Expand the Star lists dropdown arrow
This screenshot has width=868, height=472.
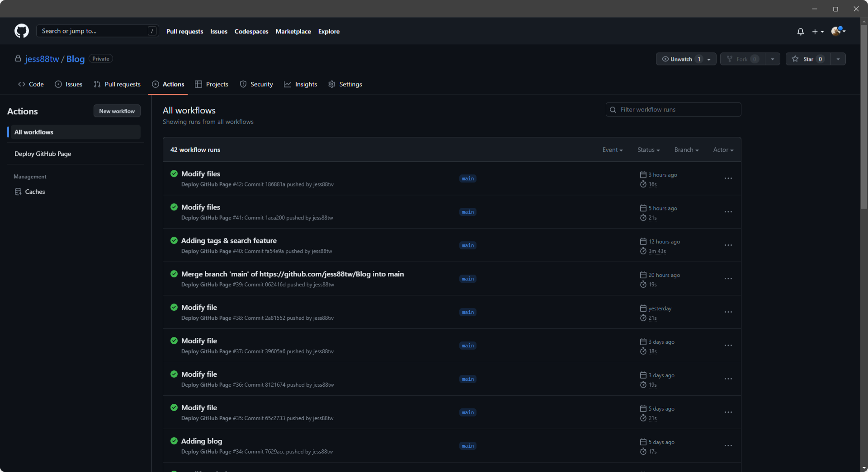pos(838,59)
